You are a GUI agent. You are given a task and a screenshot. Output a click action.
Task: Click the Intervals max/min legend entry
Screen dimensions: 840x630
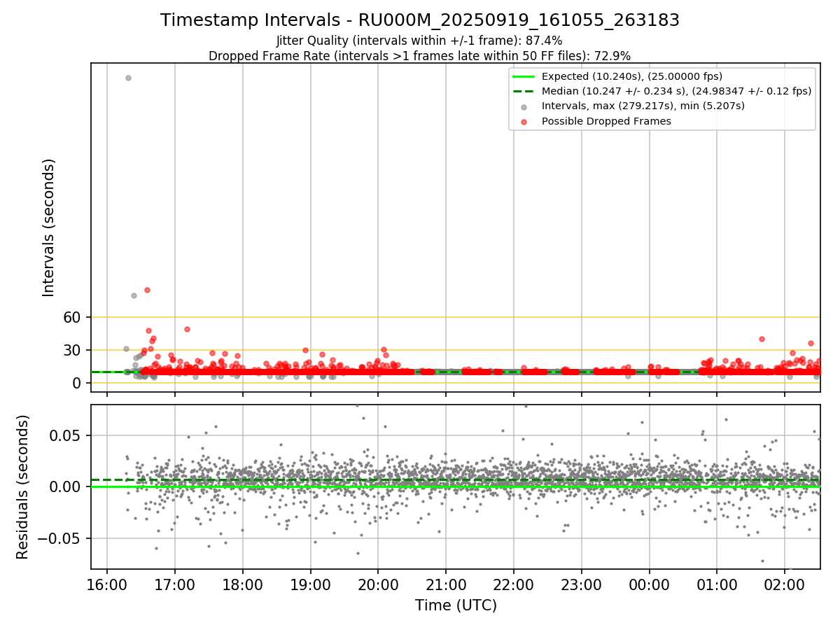tap(643, 106)
